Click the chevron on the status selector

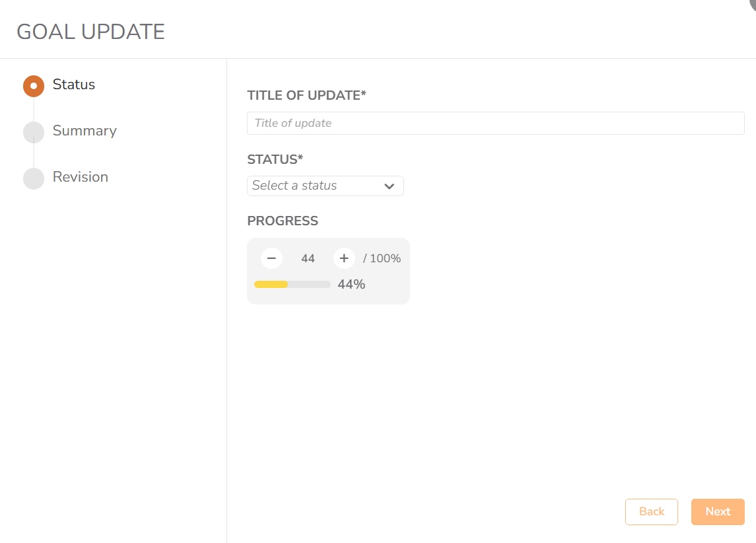click(390, 186)
